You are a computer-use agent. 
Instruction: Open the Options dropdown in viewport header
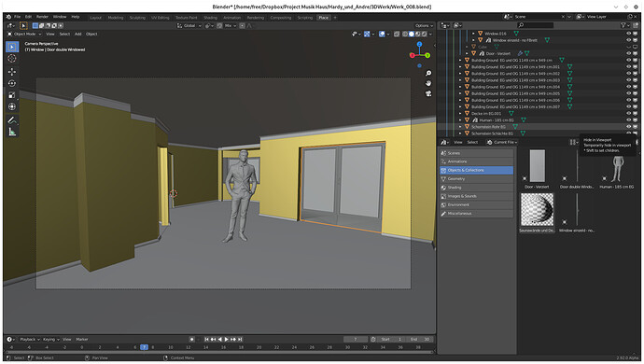(x=424, y=25)
